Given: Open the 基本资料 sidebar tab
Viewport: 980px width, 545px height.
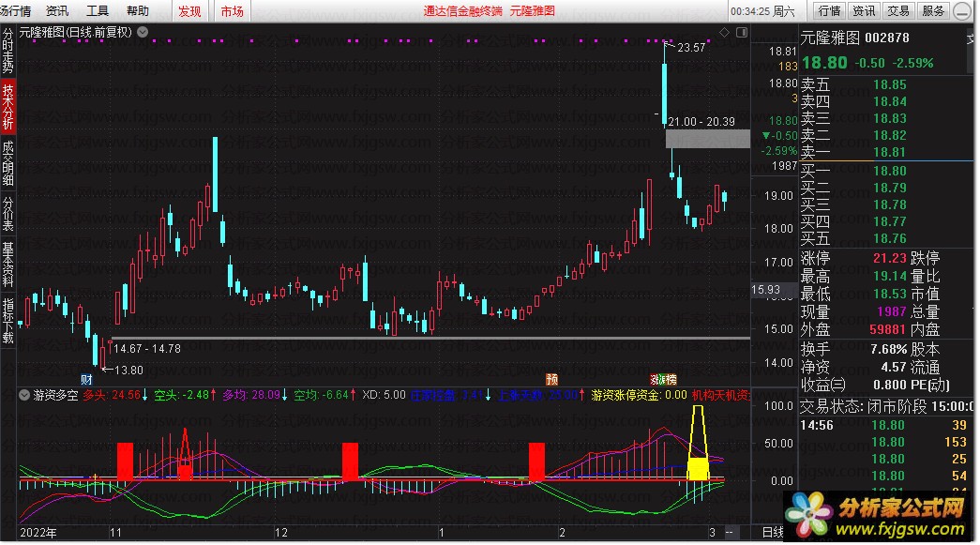Looking at the screenshot, I should 8,264.
